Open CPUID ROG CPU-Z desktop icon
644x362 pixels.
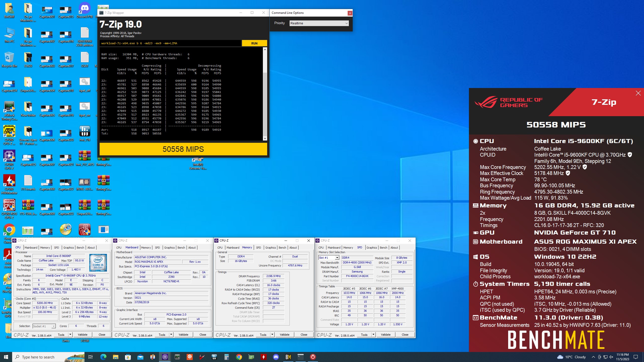[x=9, y=209]
